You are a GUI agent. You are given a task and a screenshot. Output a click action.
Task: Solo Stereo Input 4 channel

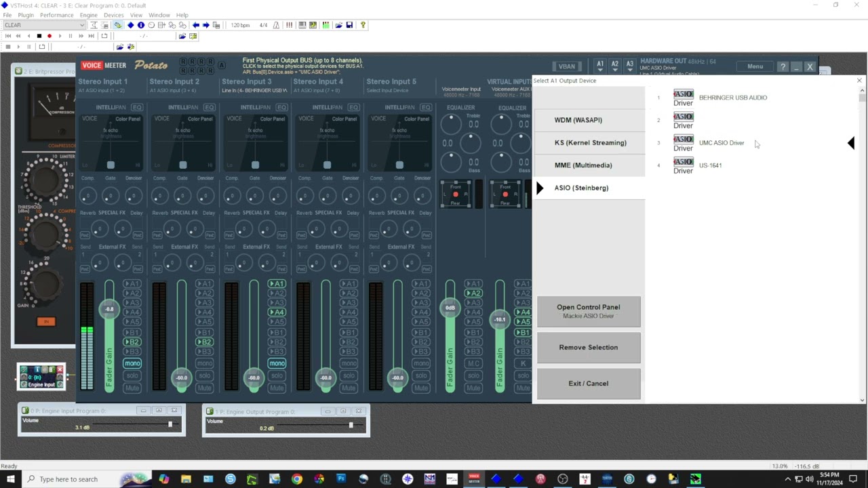[x=349, y=375]
